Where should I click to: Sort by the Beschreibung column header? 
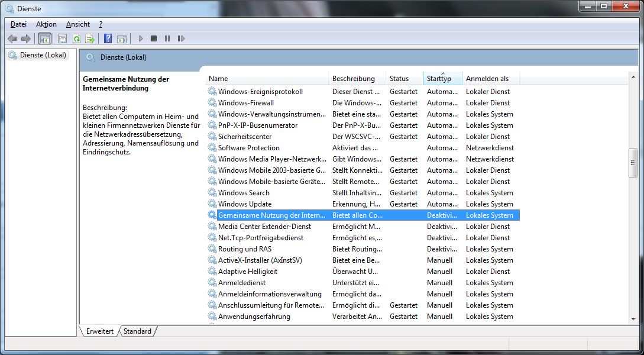coord(357,79)
